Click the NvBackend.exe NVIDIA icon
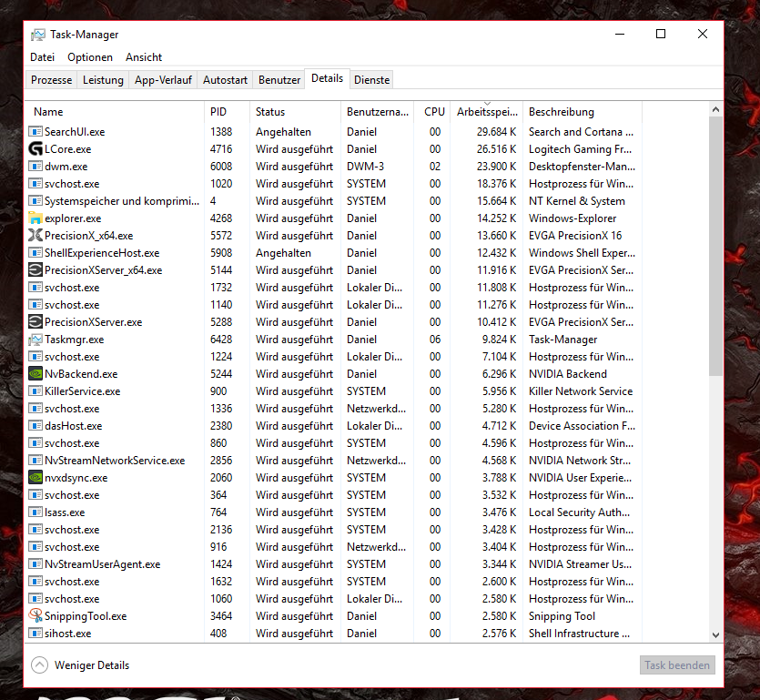This screenshot has width=760, height=700. coord(35,374)
